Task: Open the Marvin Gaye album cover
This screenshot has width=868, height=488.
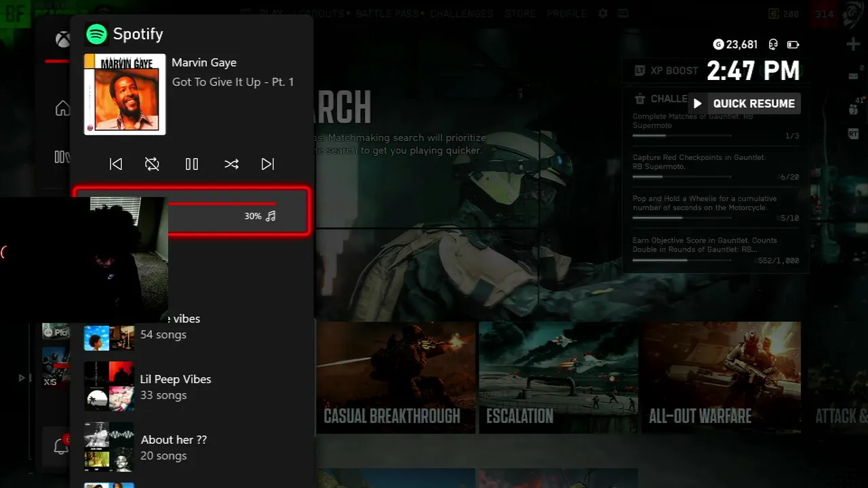Action: 125,94
